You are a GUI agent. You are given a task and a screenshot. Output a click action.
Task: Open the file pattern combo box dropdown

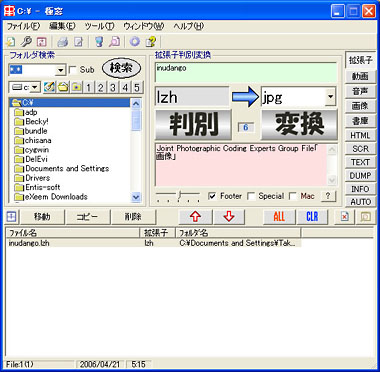61,70
